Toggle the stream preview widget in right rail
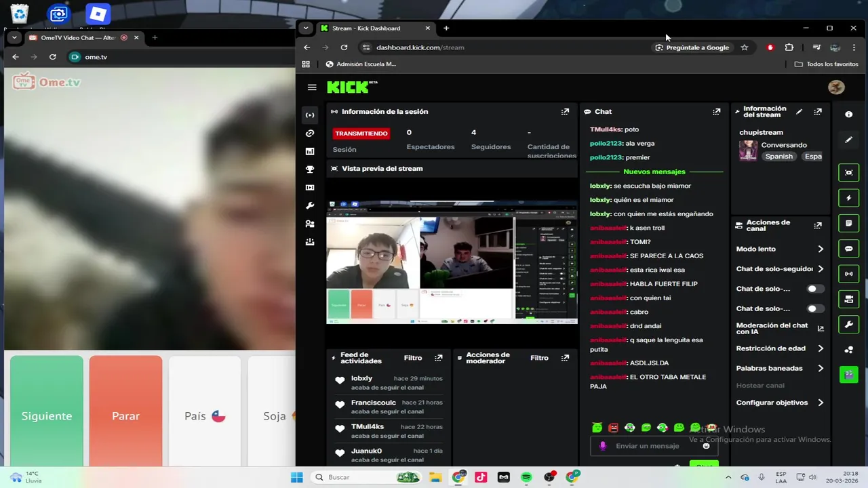 [x=849, y=173]
